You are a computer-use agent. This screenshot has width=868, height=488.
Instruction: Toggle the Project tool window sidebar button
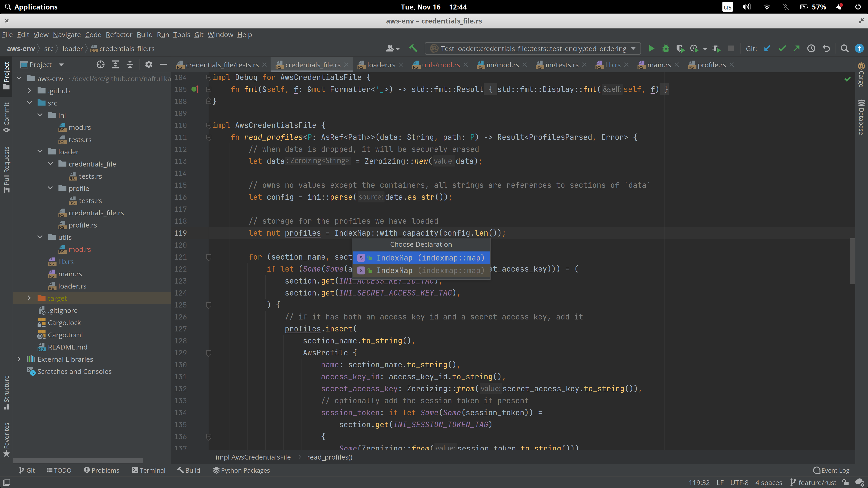[x=6, y=76]
